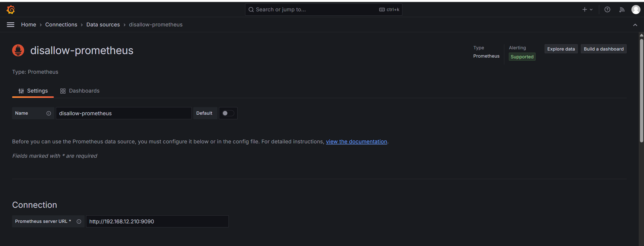
Task: Click the disallow-prometheus page title
Action: 82,51
